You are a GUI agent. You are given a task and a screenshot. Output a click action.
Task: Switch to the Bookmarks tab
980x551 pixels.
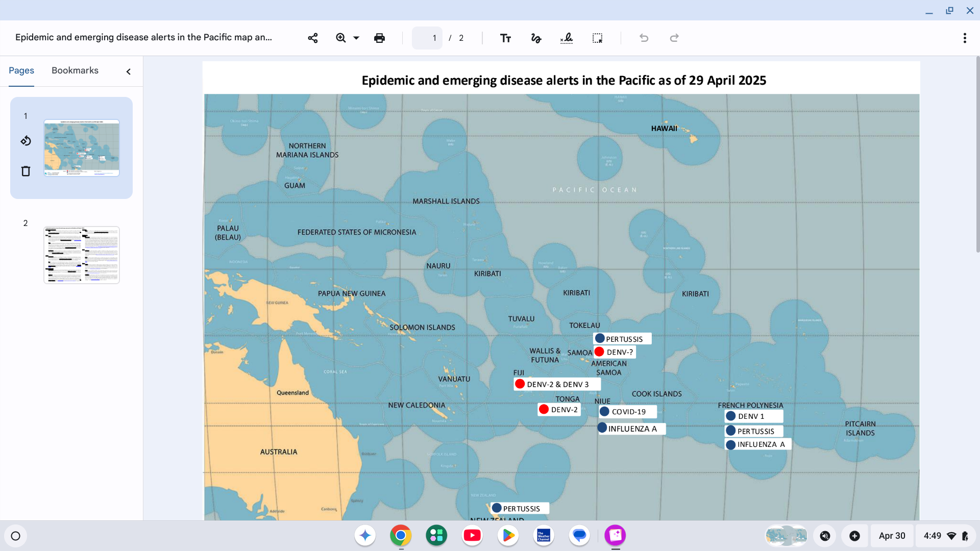tap(75, 70)
